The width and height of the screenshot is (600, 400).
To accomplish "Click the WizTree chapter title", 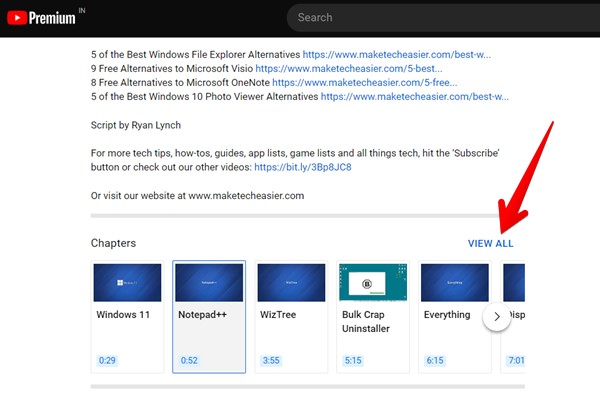I will click(278, 315).
